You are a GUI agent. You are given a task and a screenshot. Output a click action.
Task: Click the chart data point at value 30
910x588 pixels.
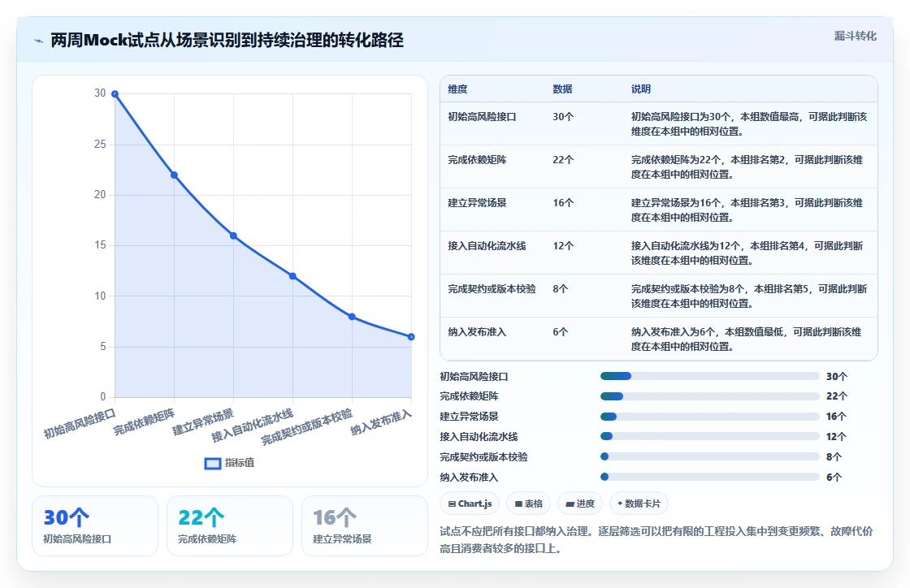tap(115, 94)
